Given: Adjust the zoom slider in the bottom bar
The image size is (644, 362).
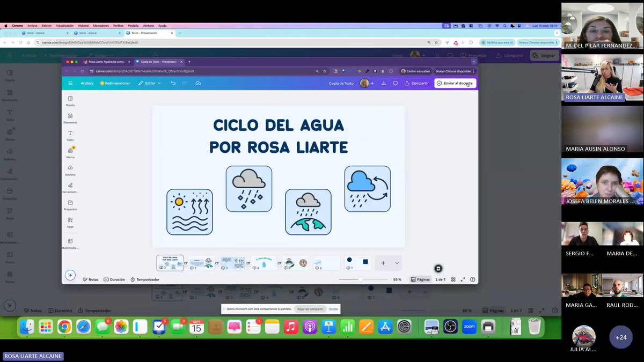Looking at the screenshot, I should [x=363, y=279].
